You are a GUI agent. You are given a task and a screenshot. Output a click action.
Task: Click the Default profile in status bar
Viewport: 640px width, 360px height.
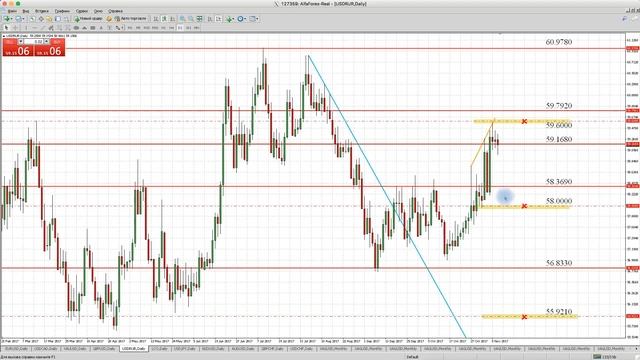click(412, 357)
